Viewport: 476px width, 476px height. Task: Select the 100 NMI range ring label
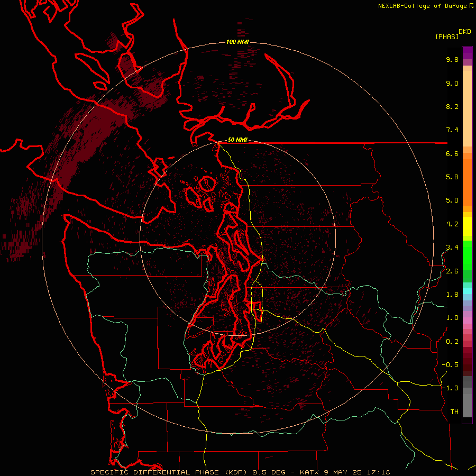(x=237, y=42)
